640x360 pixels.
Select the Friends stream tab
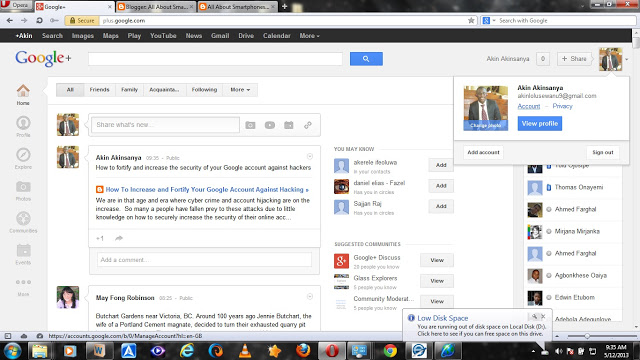tap(100, 89)
